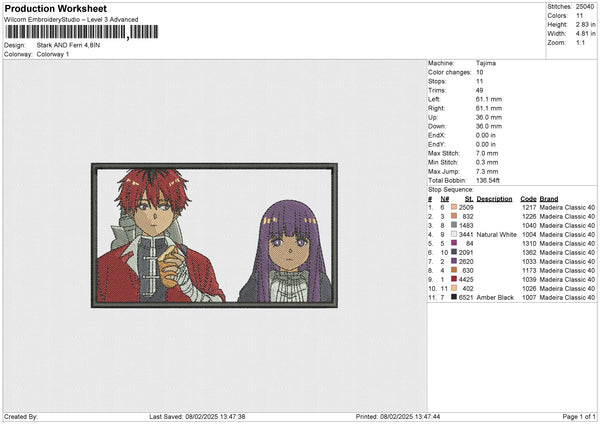Click the Stitches value 25040
This screenshot has height=424, width=600.
click(x=585, y=7)
